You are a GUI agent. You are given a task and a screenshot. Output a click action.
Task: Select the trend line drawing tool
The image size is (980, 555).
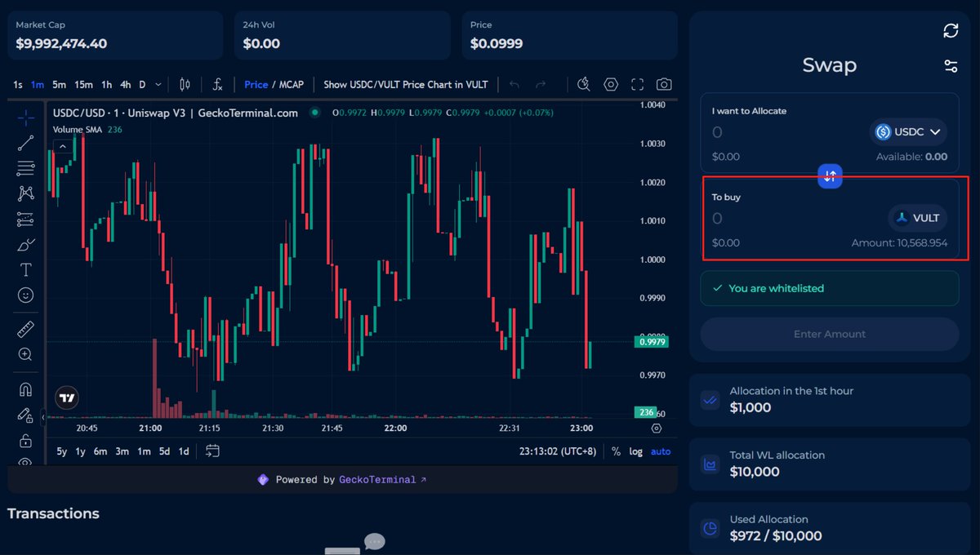[x=25, y=143]
